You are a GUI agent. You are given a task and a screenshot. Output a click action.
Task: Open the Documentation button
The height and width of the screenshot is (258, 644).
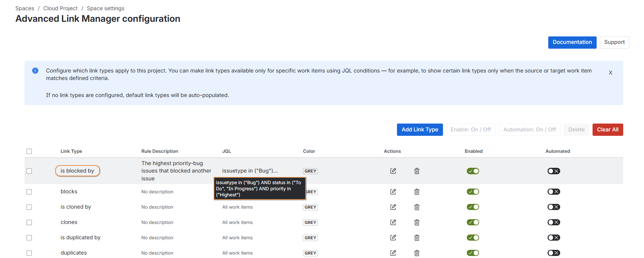pos(572,42)
